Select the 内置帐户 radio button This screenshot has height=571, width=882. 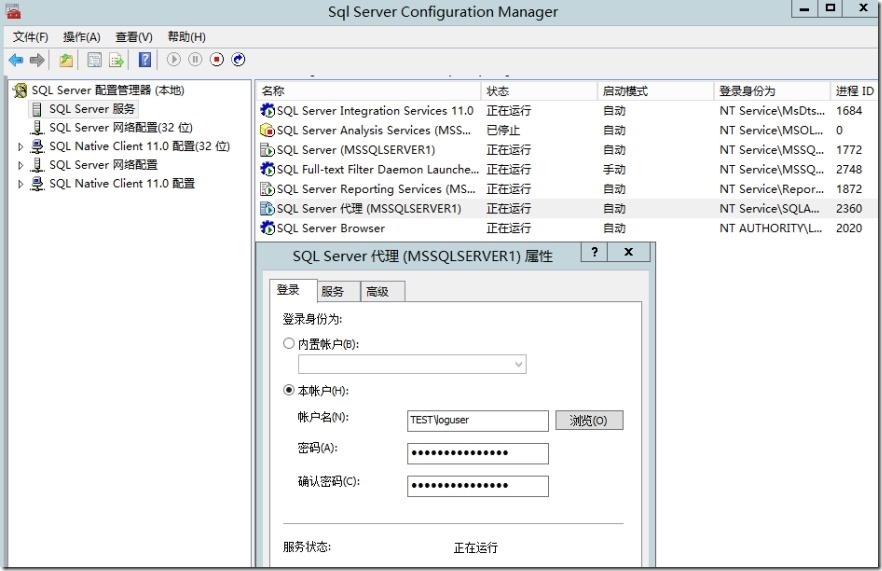pos(289,344)
